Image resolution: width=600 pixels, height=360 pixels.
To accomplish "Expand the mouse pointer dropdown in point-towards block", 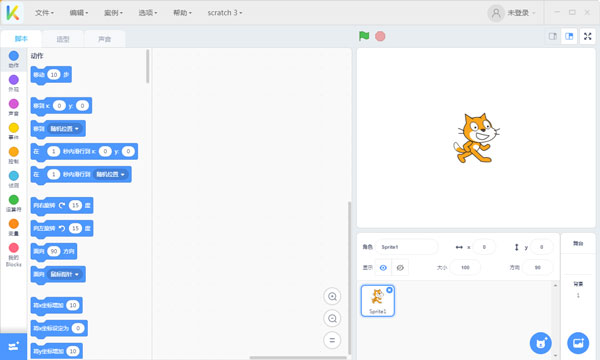I will click(x=65, y=274).
